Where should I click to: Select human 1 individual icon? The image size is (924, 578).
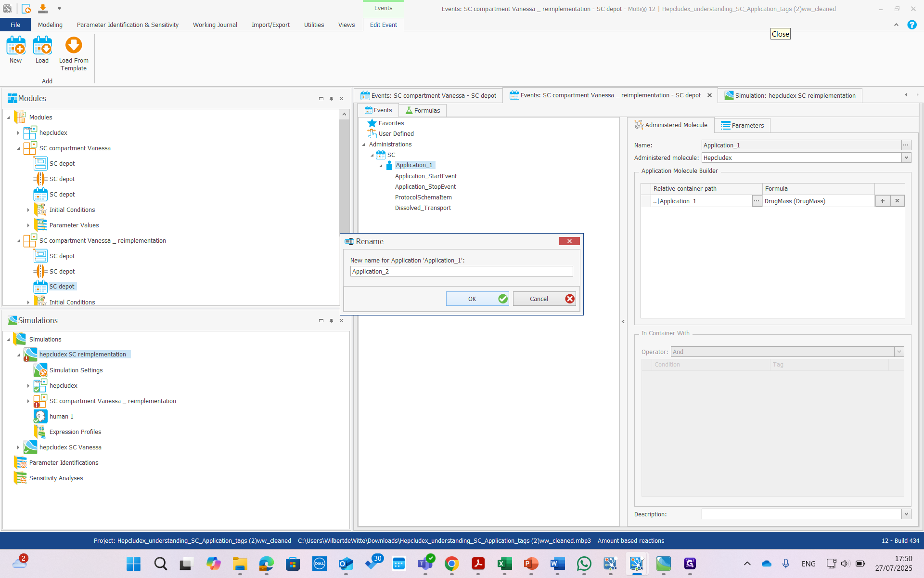tap(40, 417)
